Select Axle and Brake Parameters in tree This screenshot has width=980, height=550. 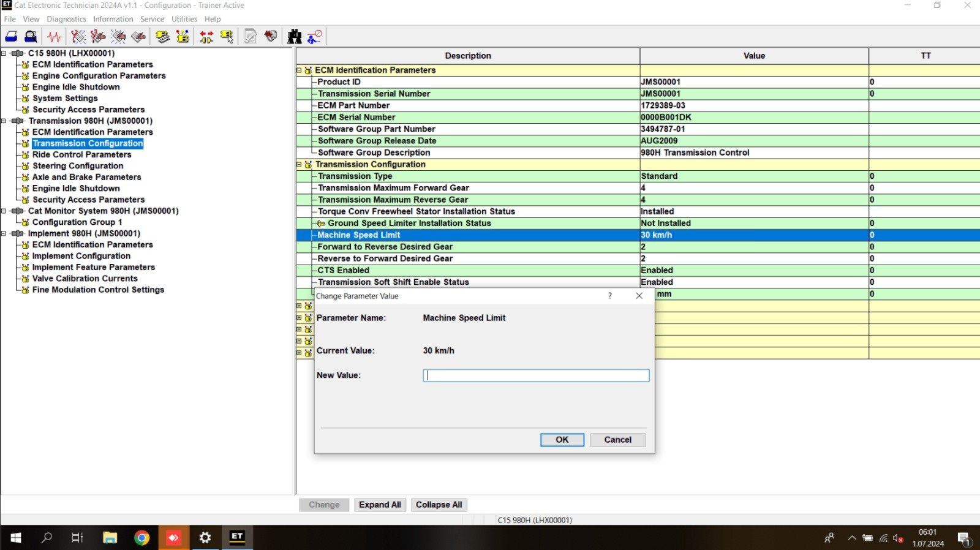86,177
